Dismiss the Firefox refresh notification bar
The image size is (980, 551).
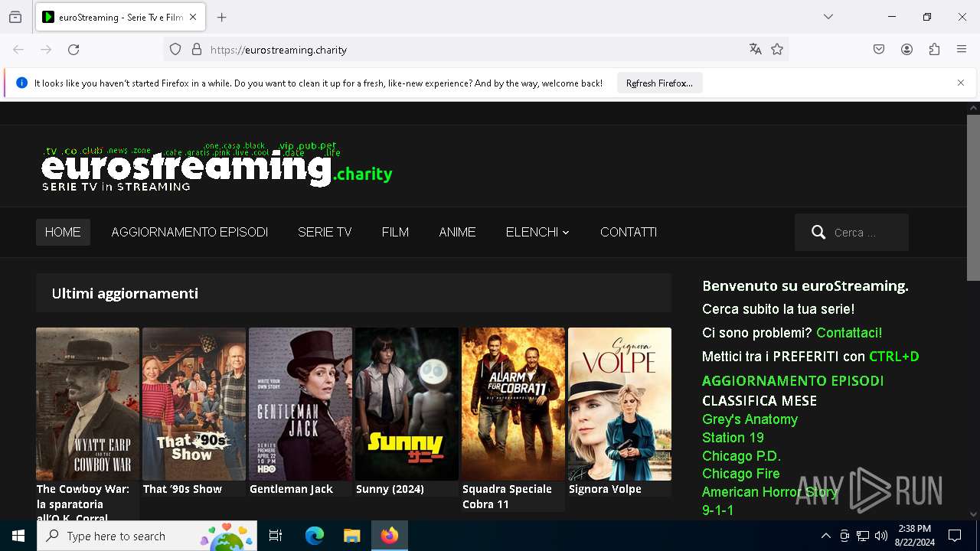961,83
